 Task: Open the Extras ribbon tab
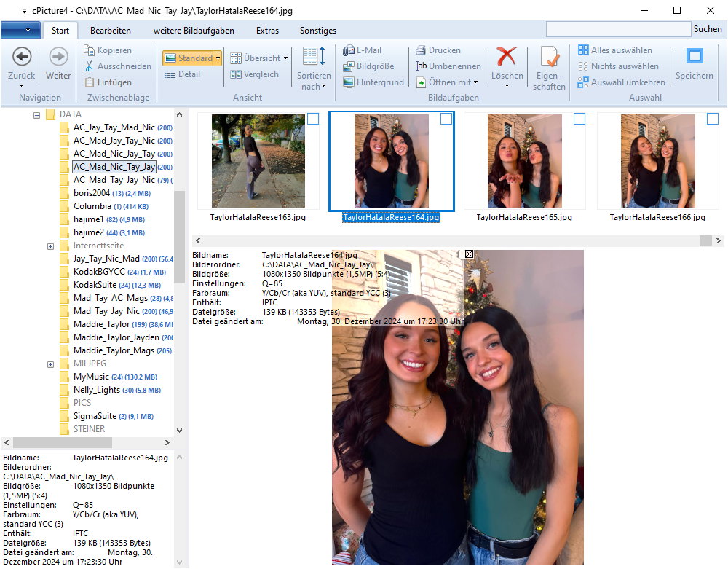(x=267, y=31)
